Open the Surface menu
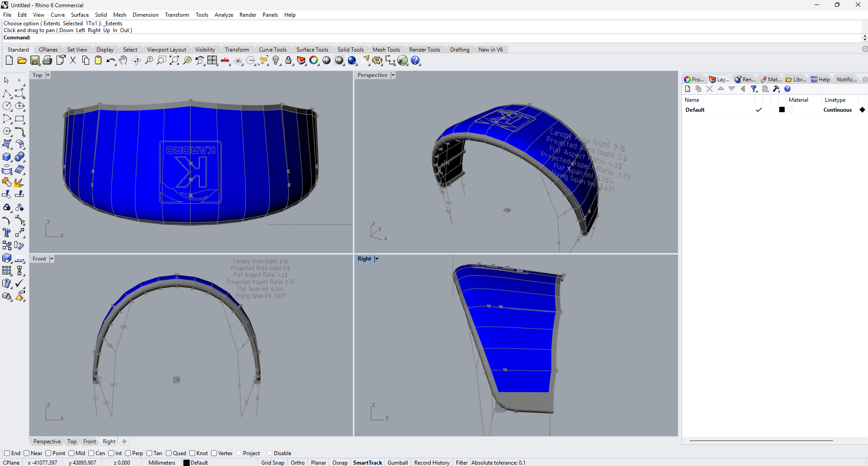 80,14
